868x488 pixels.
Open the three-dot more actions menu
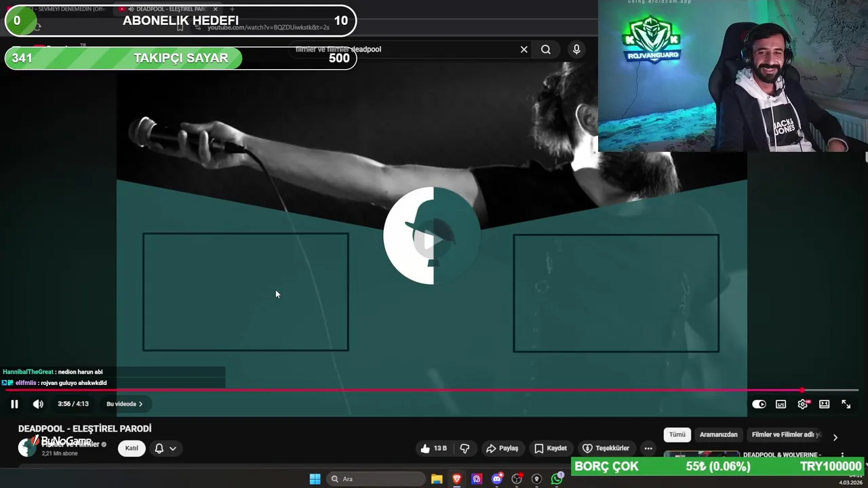[648, 448]
